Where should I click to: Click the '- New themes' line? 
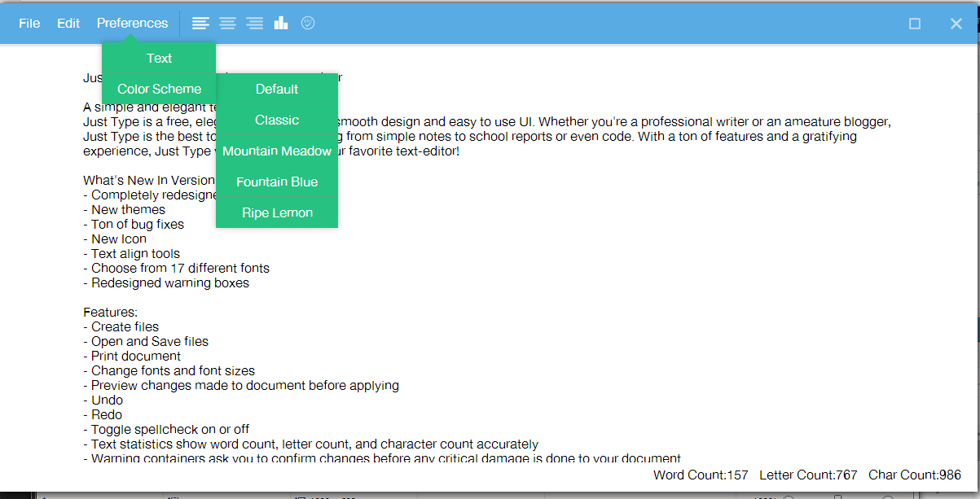tap(124, 209)
